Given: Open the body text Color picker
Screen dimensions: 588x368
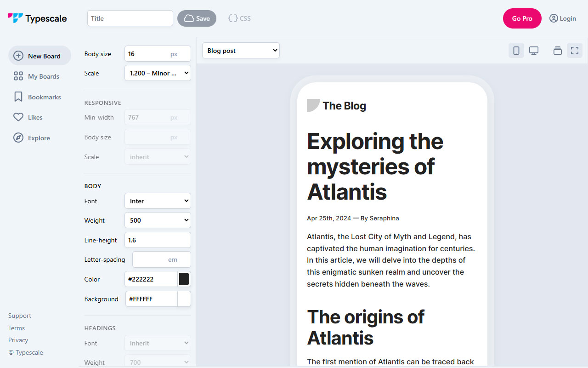Looking at the screenshot, I should tap(184, 279).
